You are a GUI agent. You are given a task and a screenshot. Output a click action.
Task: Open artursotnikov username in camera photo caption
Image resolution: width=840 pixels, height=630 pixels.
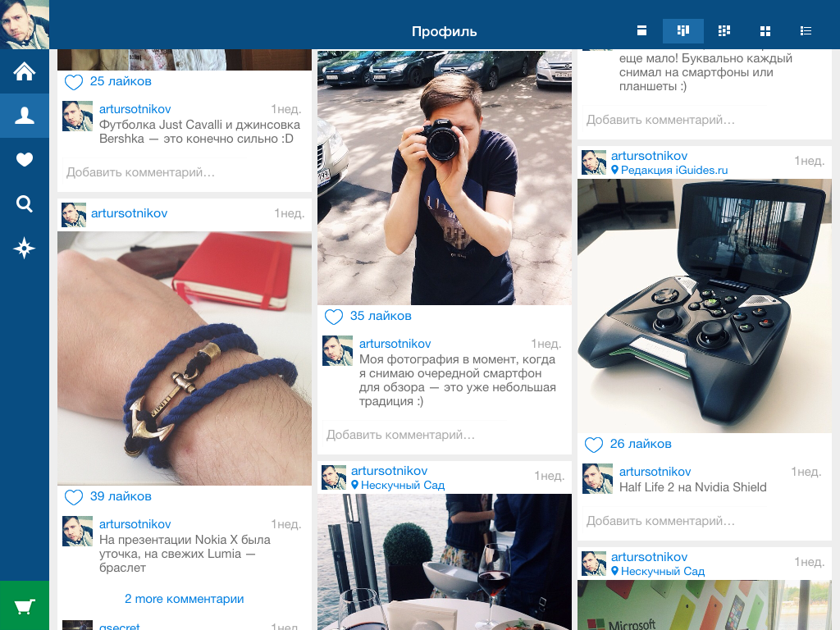(x=395, y=344)
